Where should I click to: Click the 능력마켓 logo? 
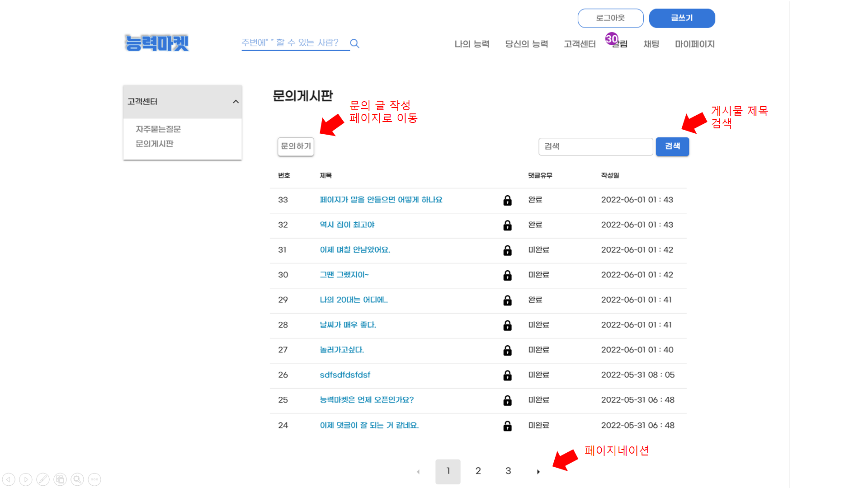pyautogui.click(x=156, y=43)
